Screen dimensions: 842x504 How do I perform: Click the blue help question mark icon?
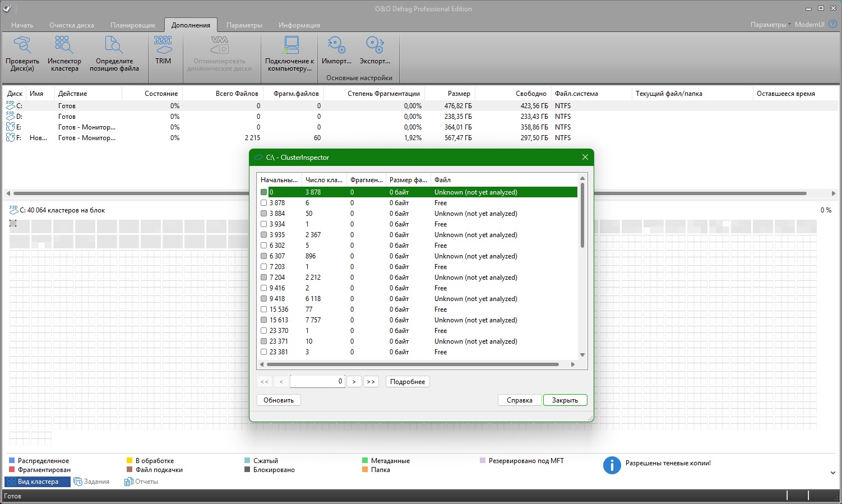click(x=832, y=24)
